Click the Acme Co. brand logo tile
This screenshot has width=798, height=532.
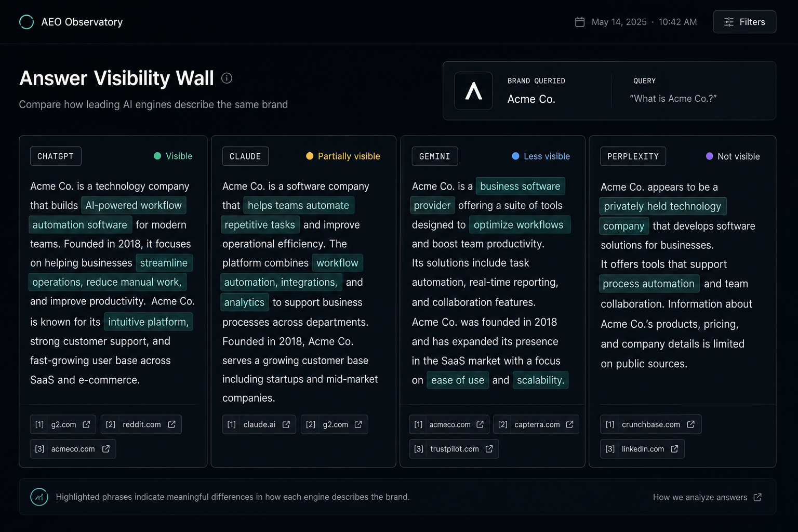(x=473, y=91)
